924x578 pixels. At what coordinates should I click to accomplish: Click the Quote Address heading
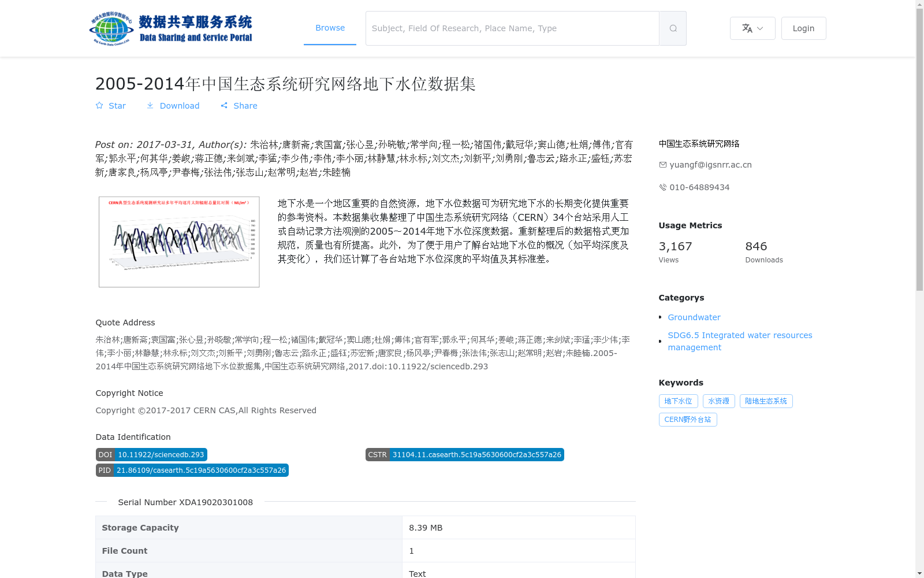(125, 323)
